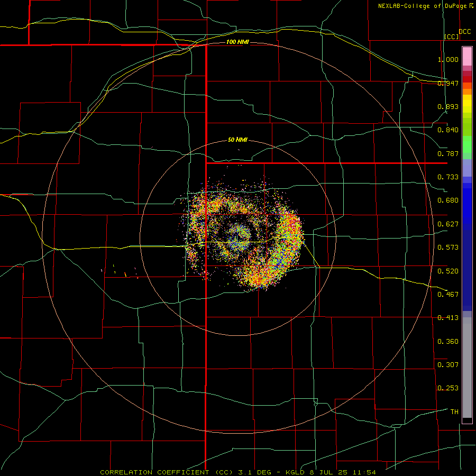
Task: Click the 0.947 scale value
Action: 448,83
